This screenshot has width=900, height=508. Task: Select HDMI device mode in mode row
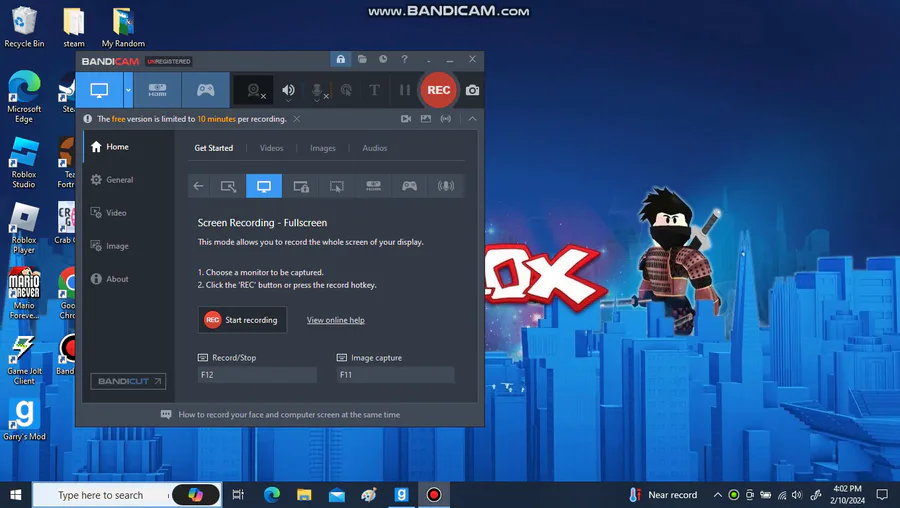373,186
